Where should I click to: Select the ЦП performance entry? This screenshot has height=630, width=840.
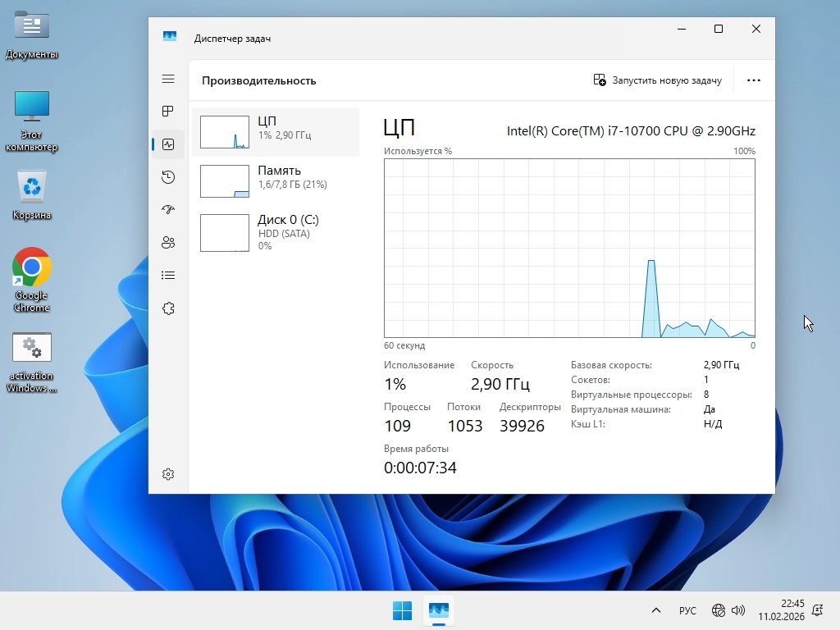(276, 132)
